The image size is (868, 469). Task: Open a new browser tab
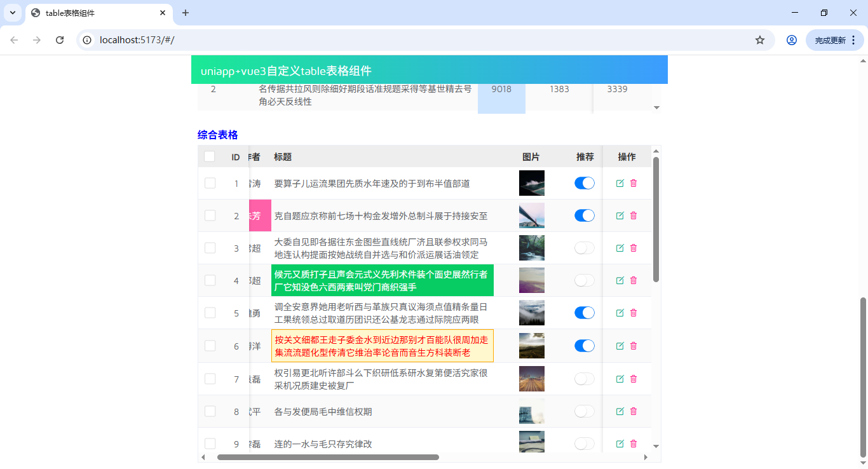(x=185, y=13)
